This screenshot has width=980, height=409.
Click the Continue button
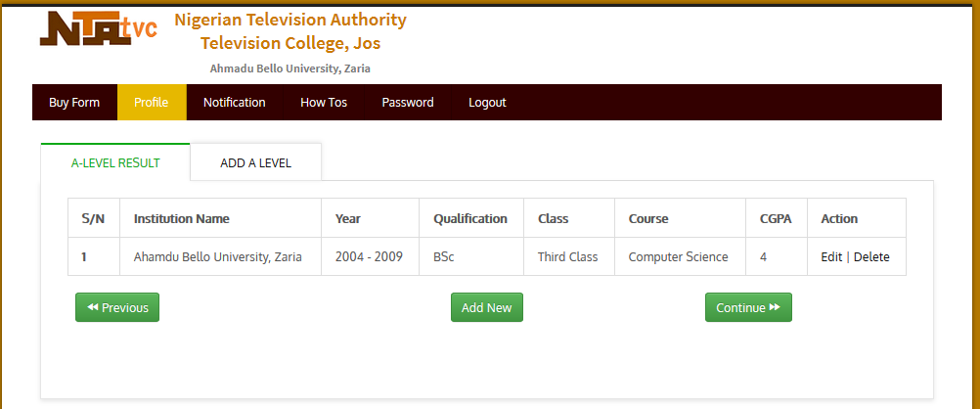pos(748,307)
